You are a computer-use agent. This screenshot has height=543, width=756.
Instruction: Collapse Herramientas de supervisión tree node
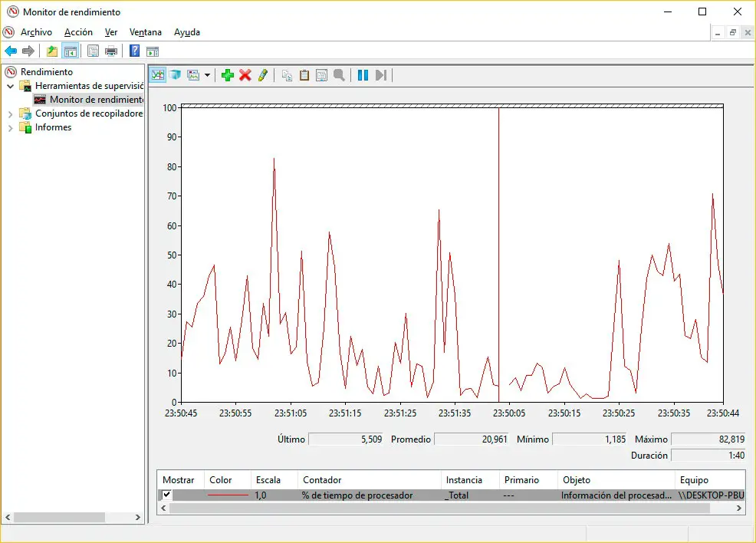pos(11,86)
